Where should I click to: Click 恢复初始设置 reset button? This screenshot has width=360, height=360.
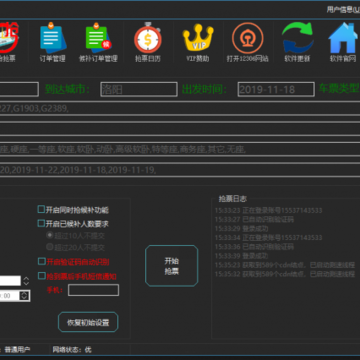point(88,322)
